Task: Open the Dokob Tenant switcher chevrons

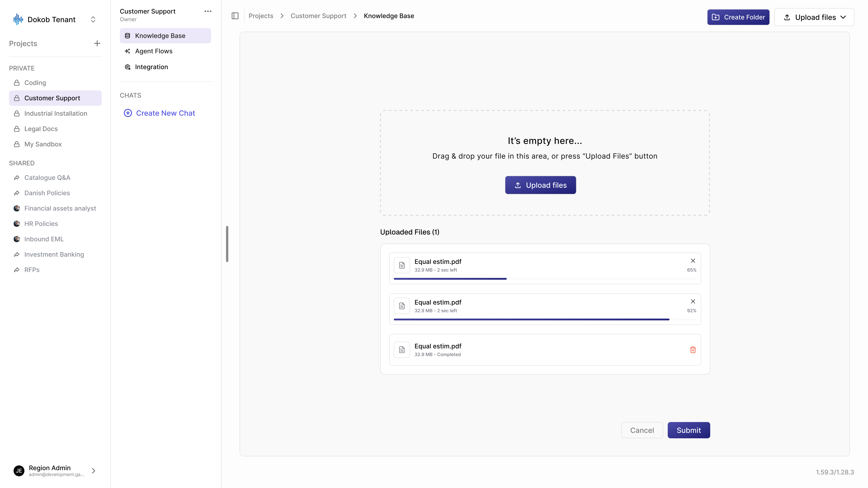Action: tap(93, 20)
